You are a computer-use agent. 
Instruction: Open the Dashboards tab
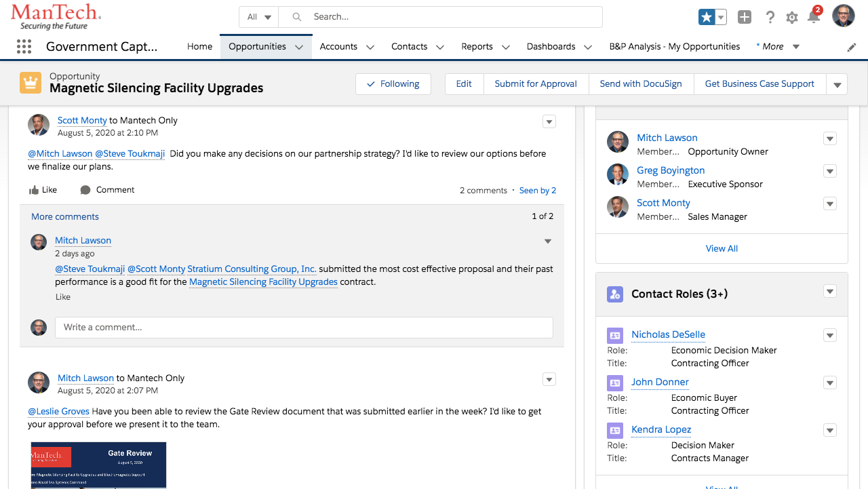(551, 47)
